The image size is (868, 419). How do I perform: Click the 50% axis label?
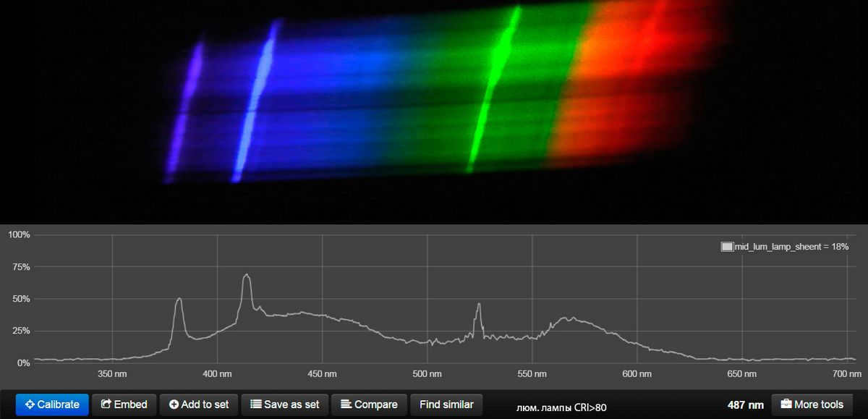(22, 299)
